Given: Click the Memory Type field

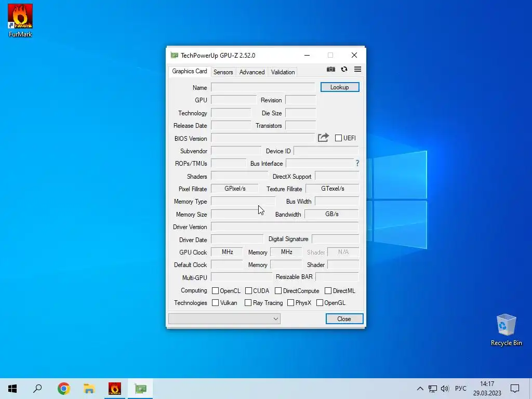Looking at the screenshot, I should (243, 201).
